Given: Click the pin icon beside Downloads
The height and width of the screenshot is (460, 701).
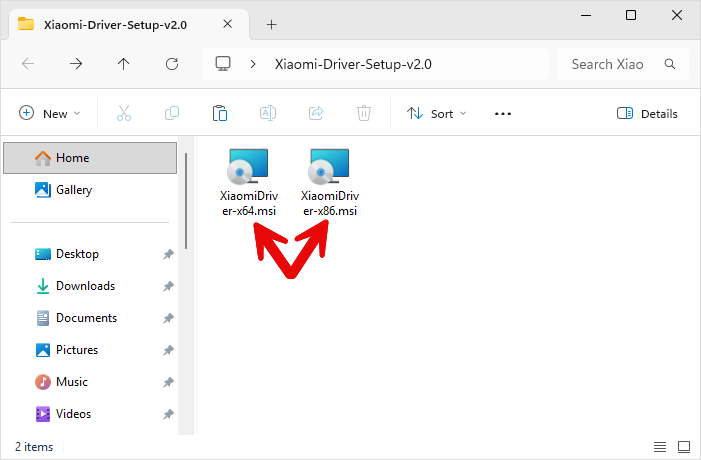Looking at the screenshot, I should click(x=169, y=286).
